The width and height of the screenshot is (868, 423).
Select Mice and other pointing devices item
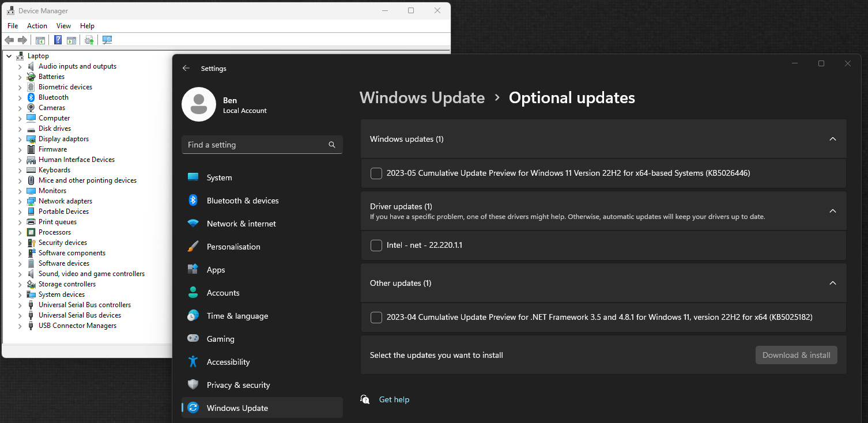click(88, 180)
